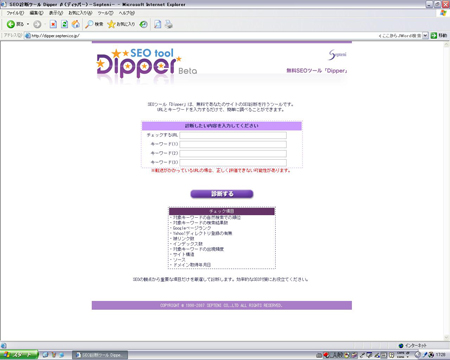Viewport: 450px width, 360px height.
Task: Click checklist item "被リンク数"
Action: [183, 239]
